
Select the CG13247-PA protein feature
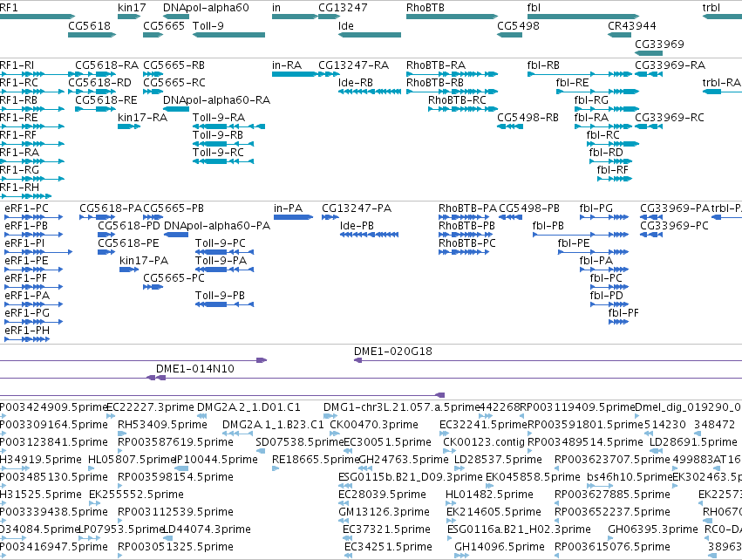click(330, 217)
